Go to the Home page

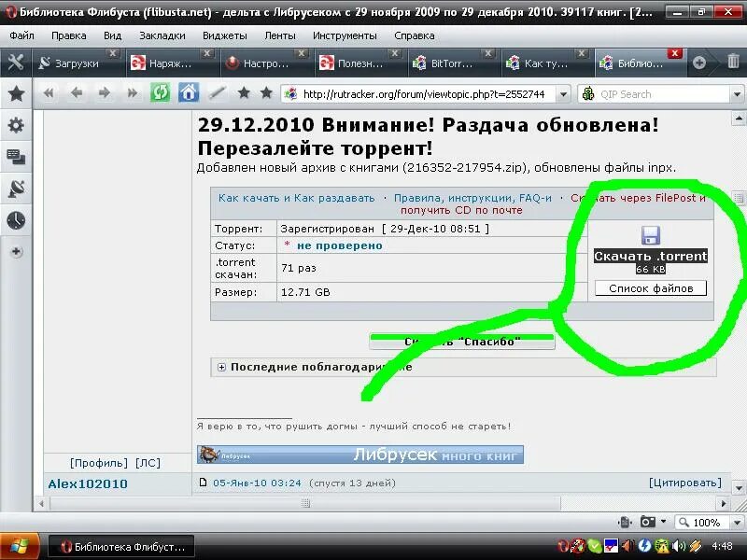(189, 92)
